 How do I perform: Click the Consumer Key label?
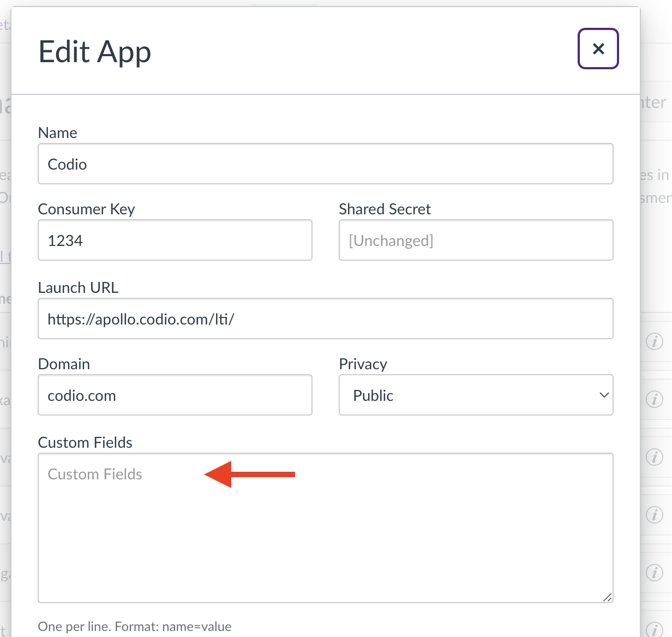86,209
